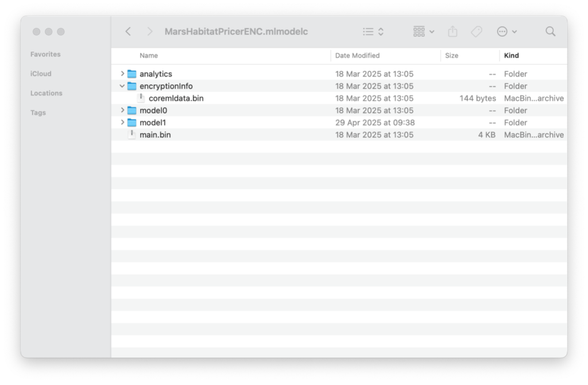Click the Favorites sidebar heading
Viewport: 588px width, 385px height.
point(45,55)
